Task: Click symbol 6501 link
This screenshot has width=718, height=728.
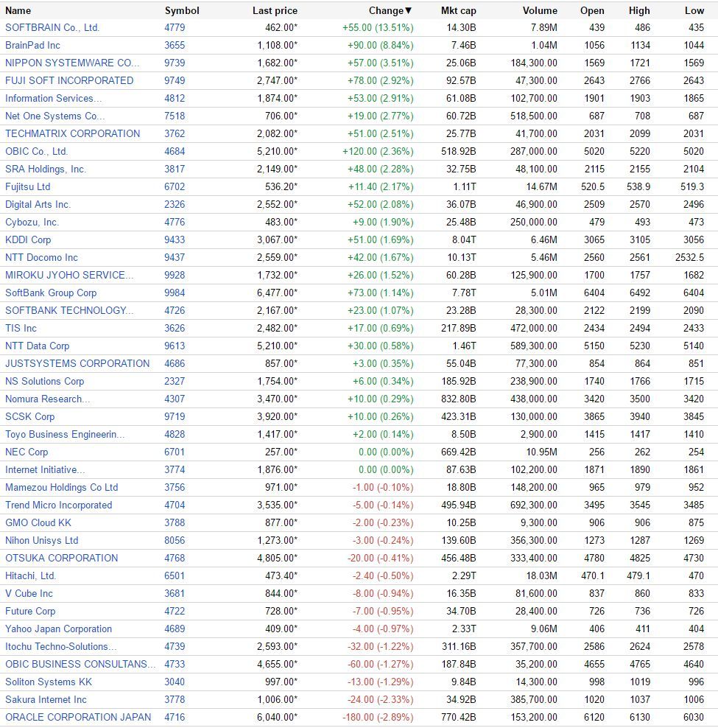Action: point(175,575)
